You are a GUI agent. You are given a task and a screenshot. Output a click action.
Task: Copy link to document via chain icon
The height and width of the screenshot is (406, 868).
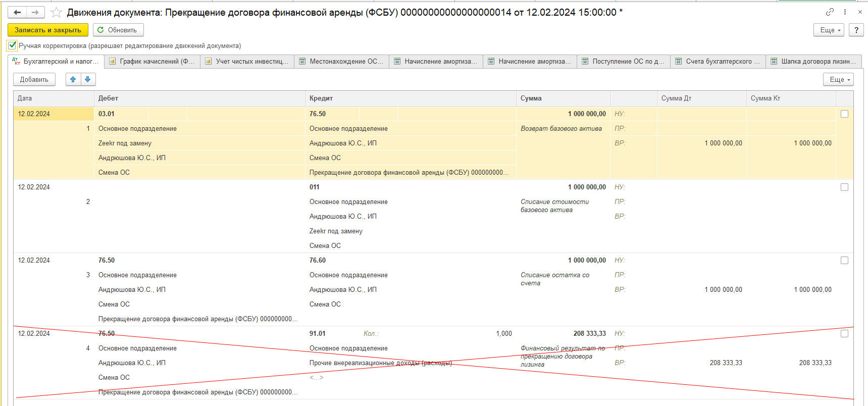tap(830, 12)
